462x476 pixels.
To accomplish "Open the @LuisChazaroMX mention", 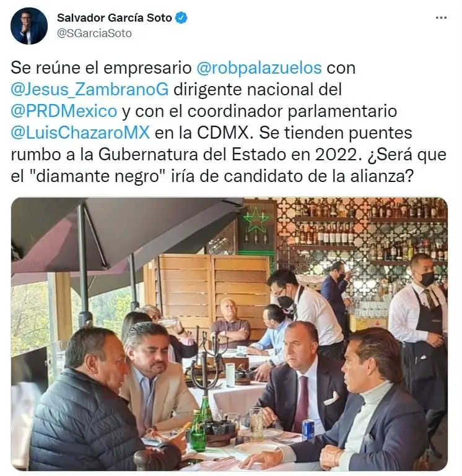I will coord(80,132).
